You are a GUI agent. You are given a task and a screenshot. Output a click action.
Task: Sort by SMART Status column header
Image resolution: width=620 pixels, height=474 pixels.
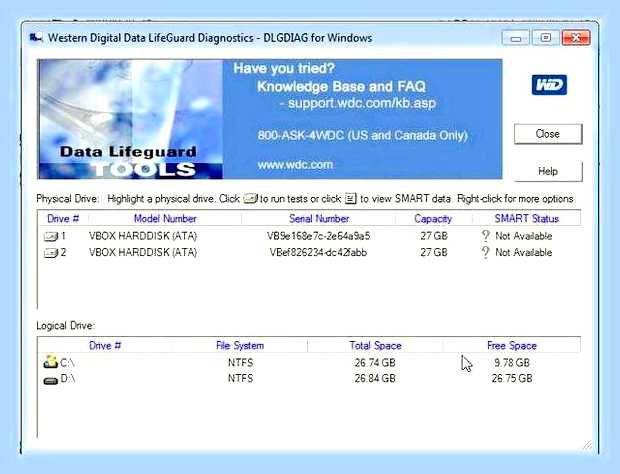coord(526,219)
